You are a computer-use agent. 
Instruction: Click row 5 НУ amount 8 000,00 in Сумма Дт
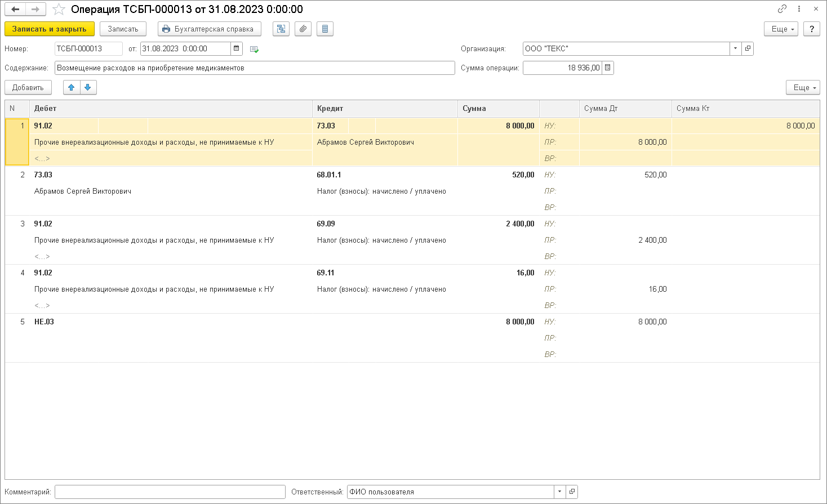tap(652, 322)
